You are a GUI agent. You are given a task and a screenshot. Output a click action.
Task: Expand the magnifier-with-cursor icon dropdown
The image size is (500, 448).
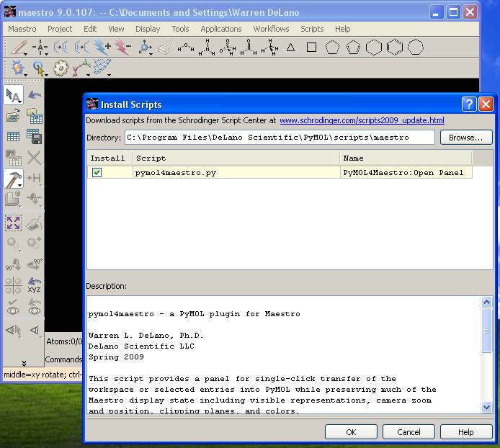pyautogui.click(x=47, y=75)
